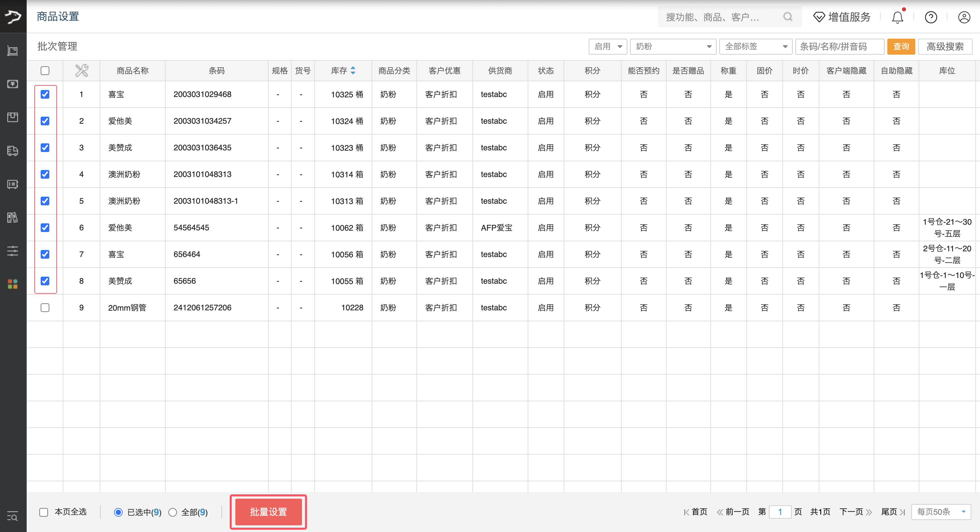Click the app logo in the sidebar
The height and width of the screenshot is (532, 980).
(13, 16)
